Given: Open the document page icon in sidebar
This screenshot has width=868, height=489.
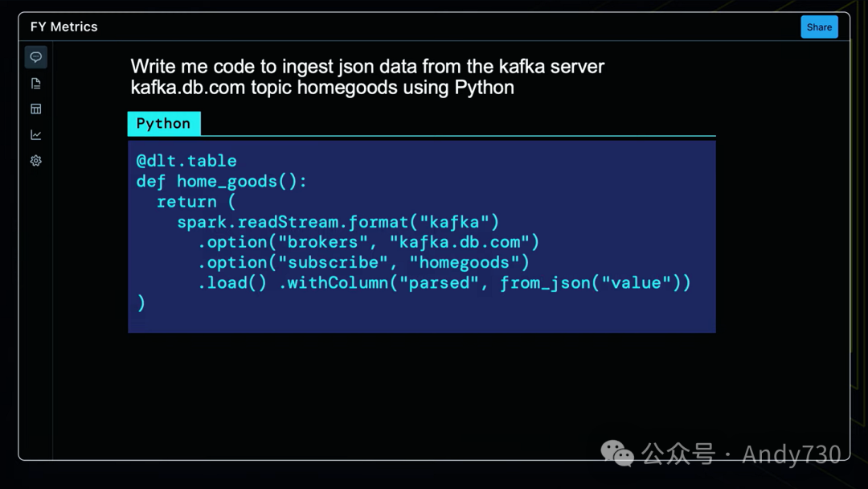Looking at the screenshot, I should (x=36, y=84).
